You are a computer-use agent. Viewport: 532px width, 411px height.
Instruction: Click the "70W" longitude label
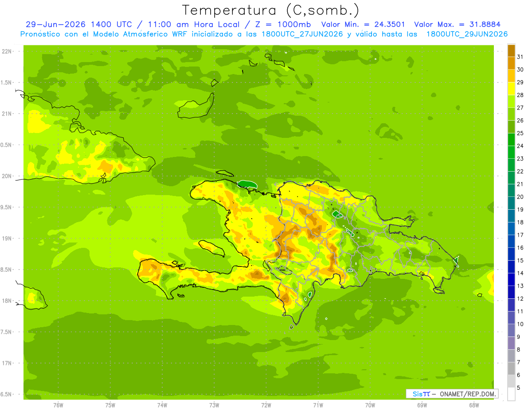point(370,405)
